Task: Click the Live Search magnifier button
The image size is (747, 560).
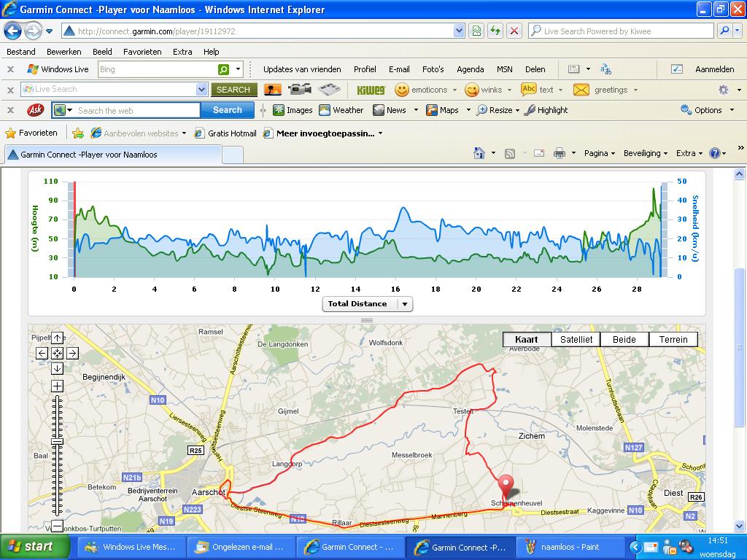Action: click(724, 31)
